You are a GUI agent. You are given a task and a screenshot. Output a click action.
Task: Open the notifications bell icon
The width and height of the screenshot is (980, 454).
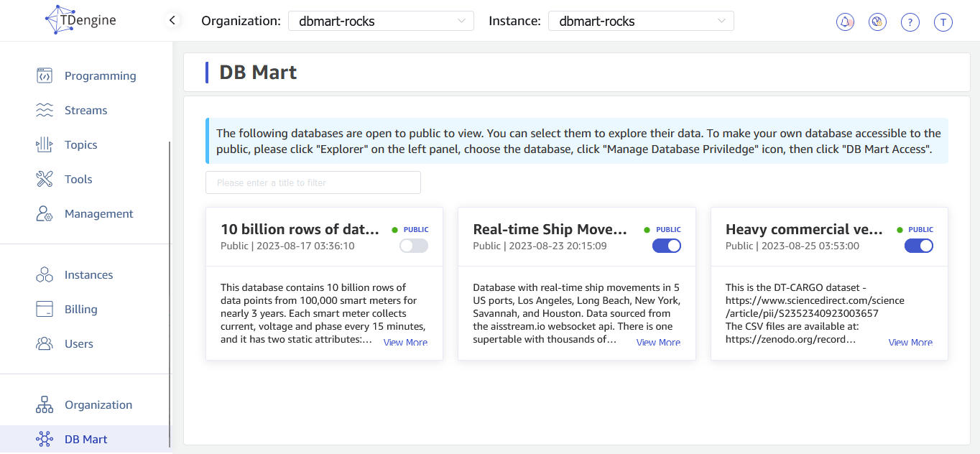coord(845,22)
